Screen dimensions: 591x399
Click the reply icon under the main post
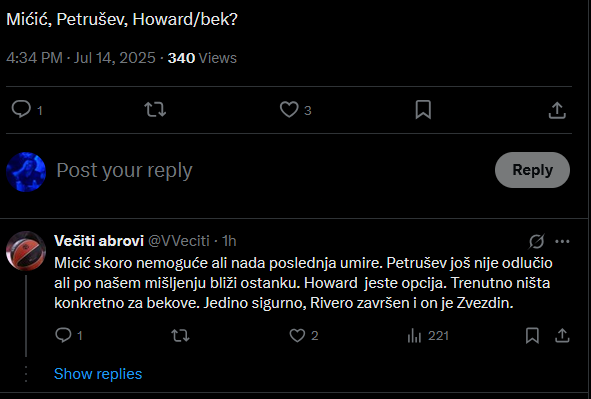(21, 110)
